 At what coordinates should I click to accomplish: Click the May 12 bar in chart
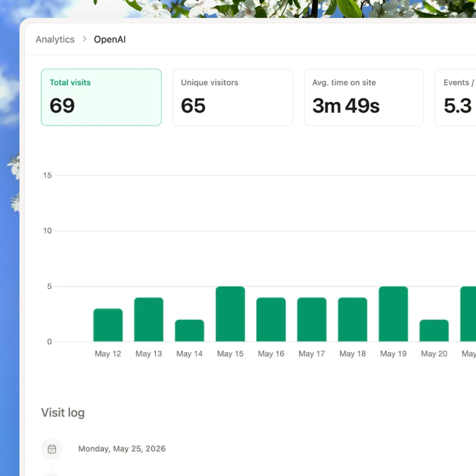pos(108,325)
